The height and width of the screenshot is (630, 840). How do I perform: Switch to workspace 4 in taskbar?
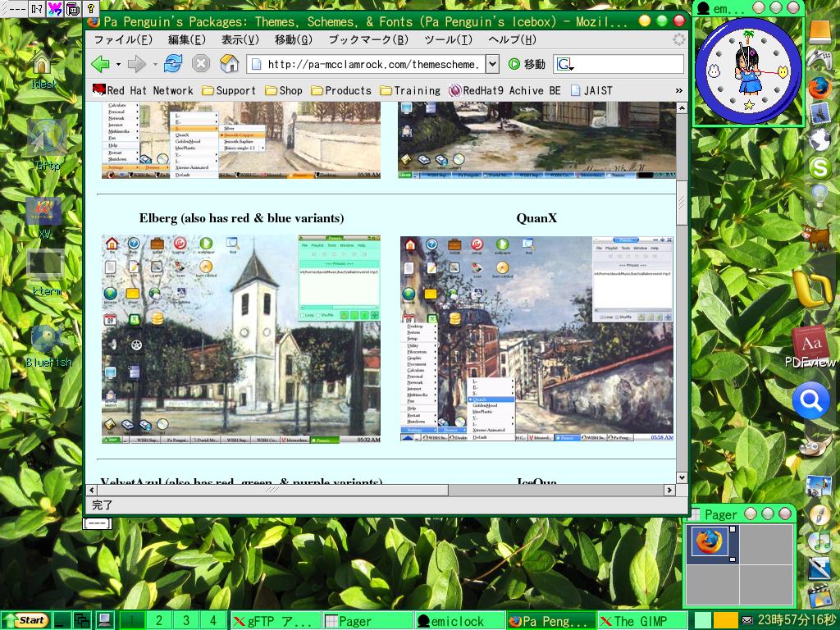point(213,621)
